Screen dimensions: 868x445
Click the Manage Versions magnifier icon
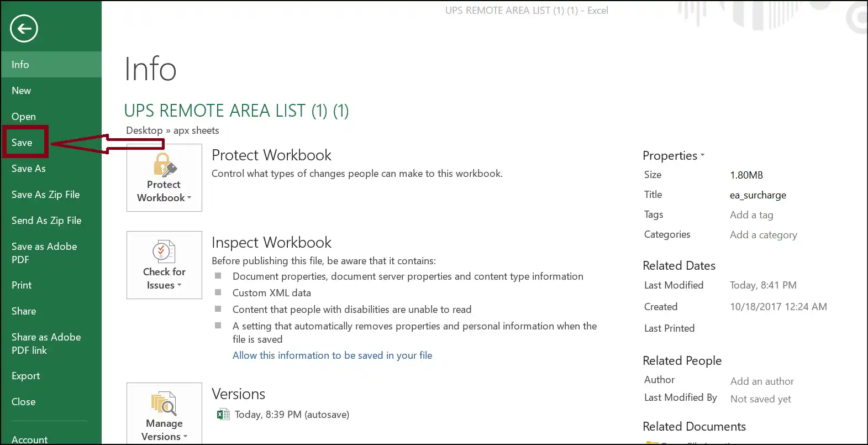[x=164, y=403]
